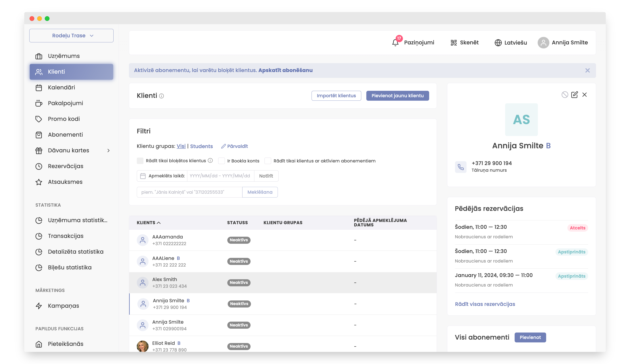Open the Rādīt visas rezervācijas link
The width and height of the screenshot is (630, 364).
(x=485, y=304)
